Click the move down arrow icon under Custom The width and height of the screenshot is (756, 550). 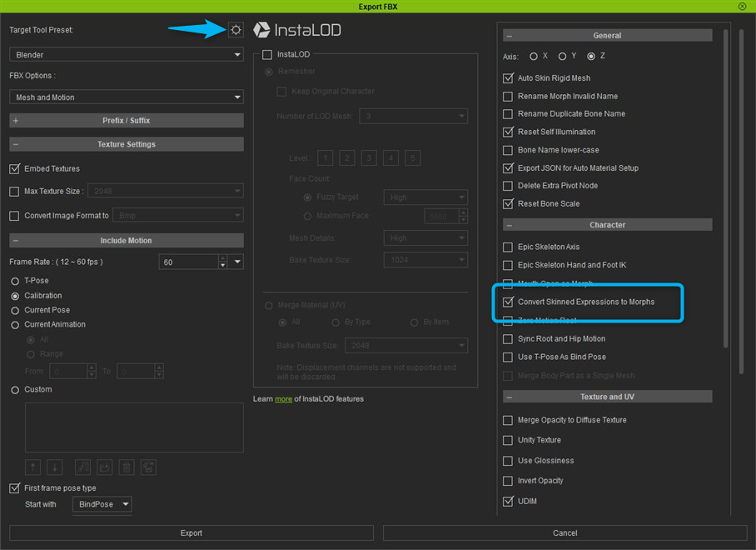coord(54,467)
